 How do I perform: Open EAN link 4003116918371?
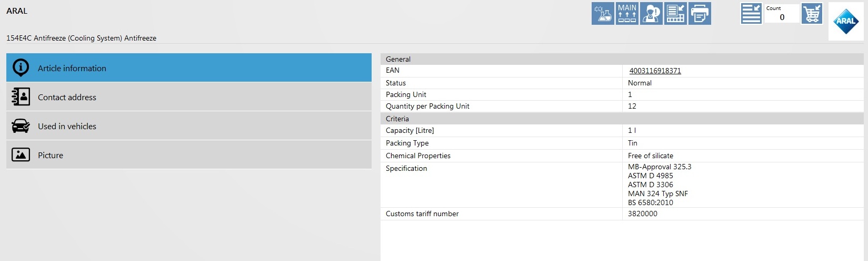pos(655,71)
